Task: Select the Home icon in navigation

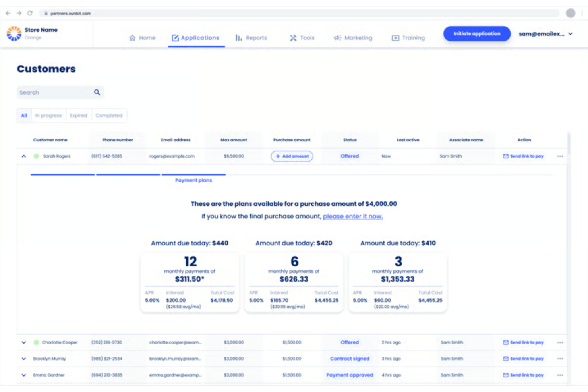Action: [133, 37]
